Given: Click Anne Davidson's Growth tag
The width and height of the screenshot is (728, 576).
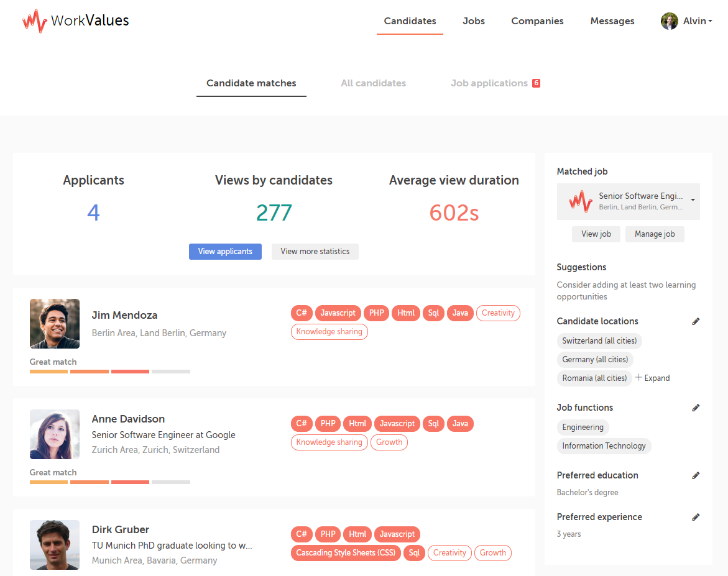Looking at the screenshot, I should click(x=389, y=442).
